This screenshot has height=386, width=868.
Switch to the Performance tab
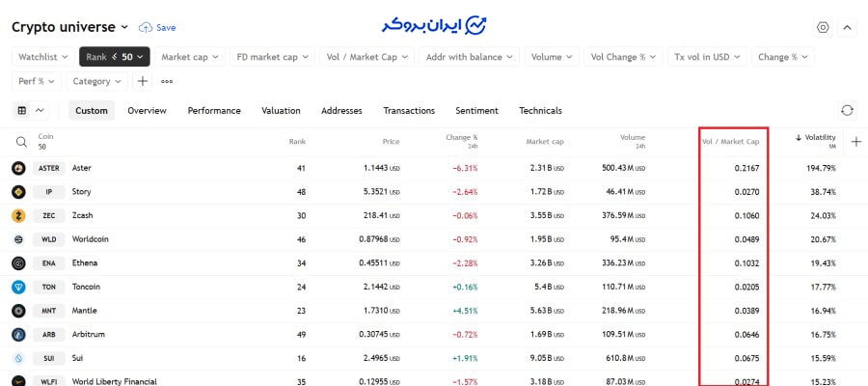[214, 111]
